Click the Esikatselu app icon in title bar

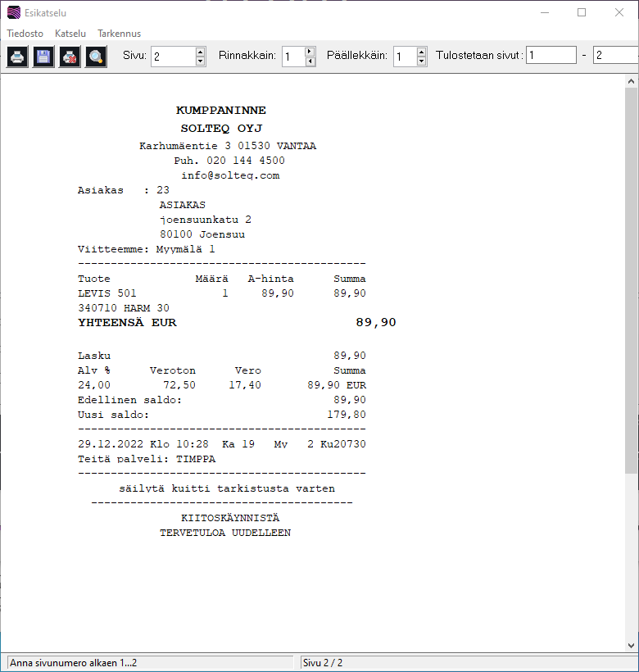click(x=13, y=13)
